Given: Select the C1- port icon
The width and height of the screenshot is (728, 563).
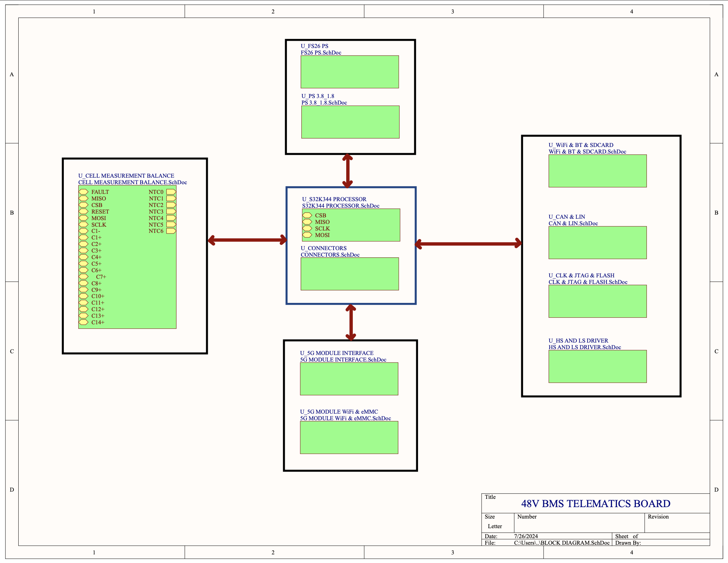Looking at the screenshot, I should click(x=84, y=231).
